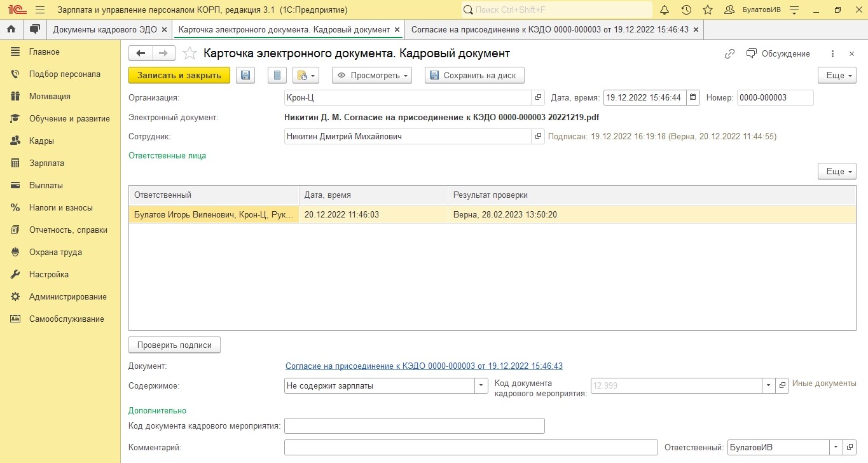The width and height of the screenshot is (868, 463).
Task: Select the Булатов Игорь Виленович table row
Action: point(492,214)
